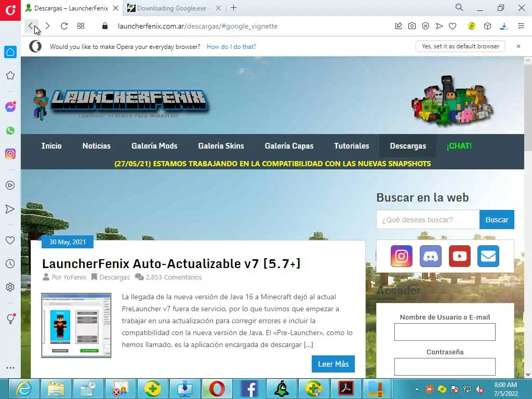This screenshot has height=399, width=532.
Task: Open the downloads icon in the toolbar
Action: tap(504, 26)
